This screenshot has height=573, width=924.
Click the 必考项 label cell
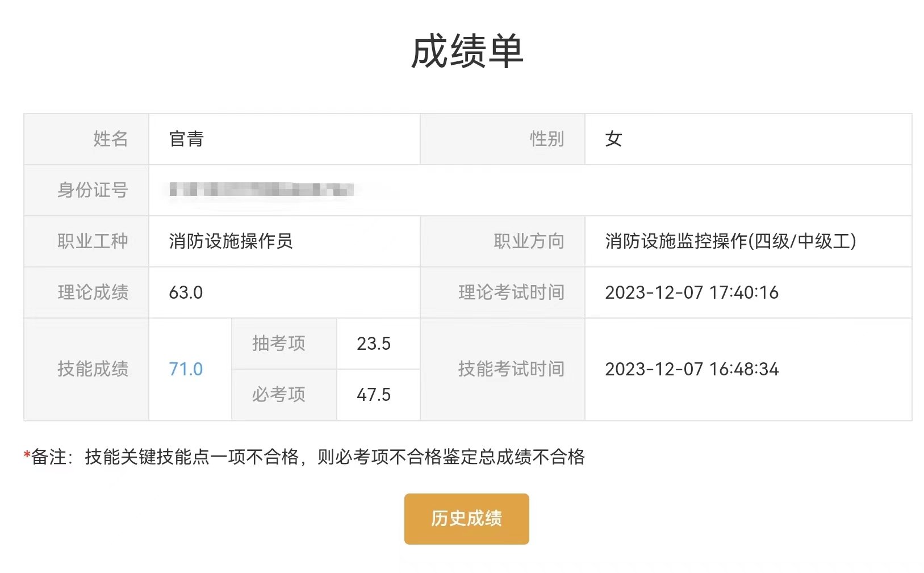(284, 395)
